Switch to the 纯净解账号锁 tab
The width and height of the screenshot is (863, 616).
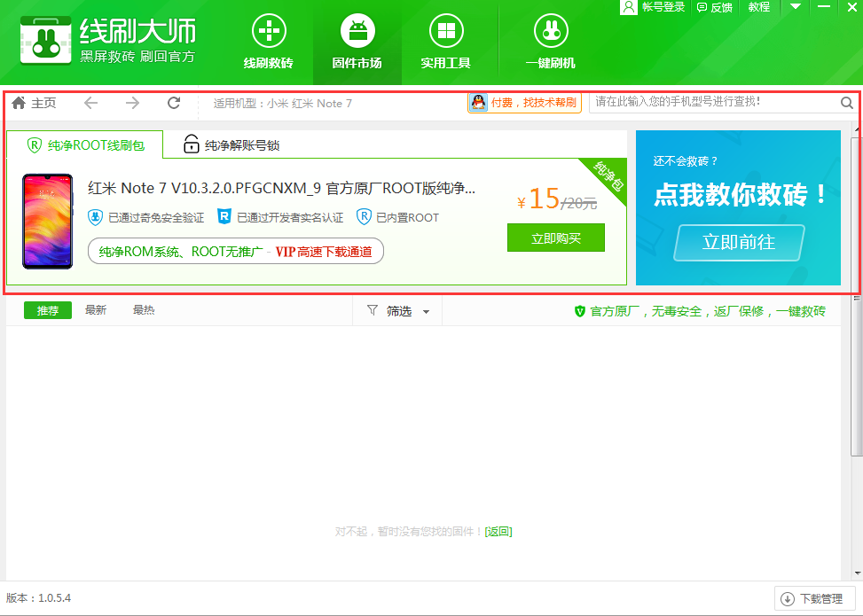(x=231, y=145)
